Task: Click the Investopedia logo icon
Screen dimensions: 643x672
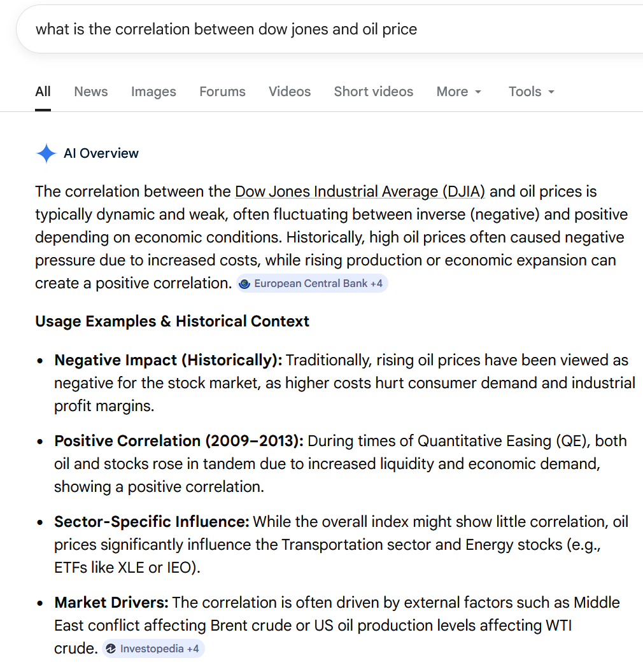Action: pos(110,648)
